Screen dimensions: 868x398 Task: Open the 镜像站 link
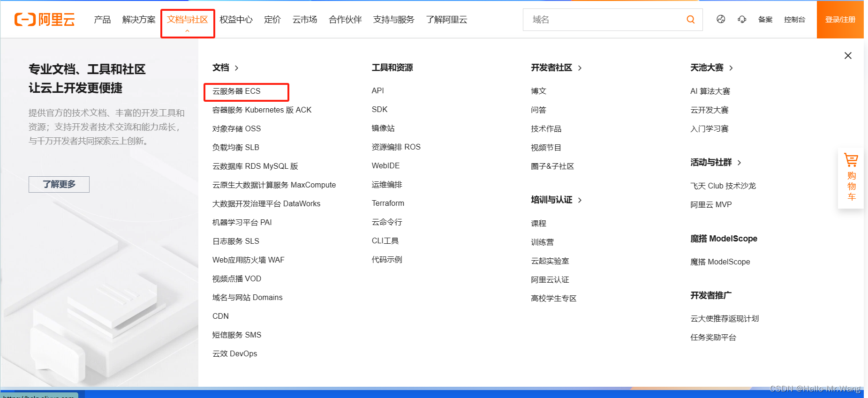(383, 128)
